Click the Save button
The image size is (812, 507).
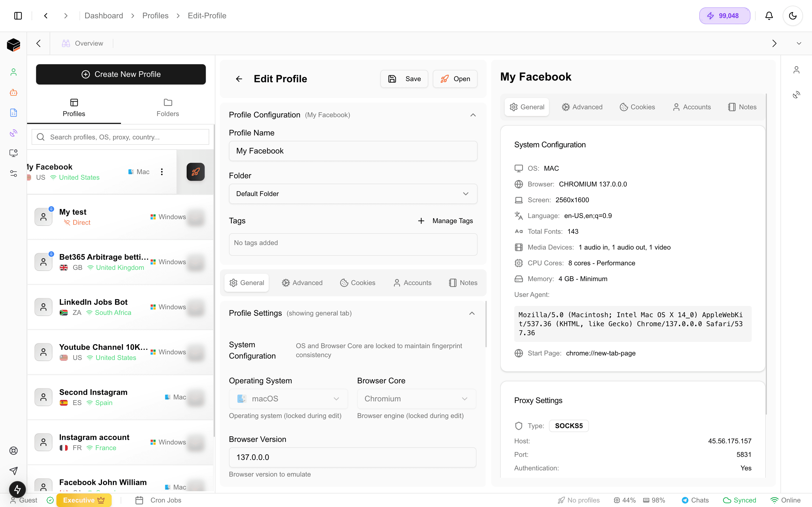coord(404,79)
